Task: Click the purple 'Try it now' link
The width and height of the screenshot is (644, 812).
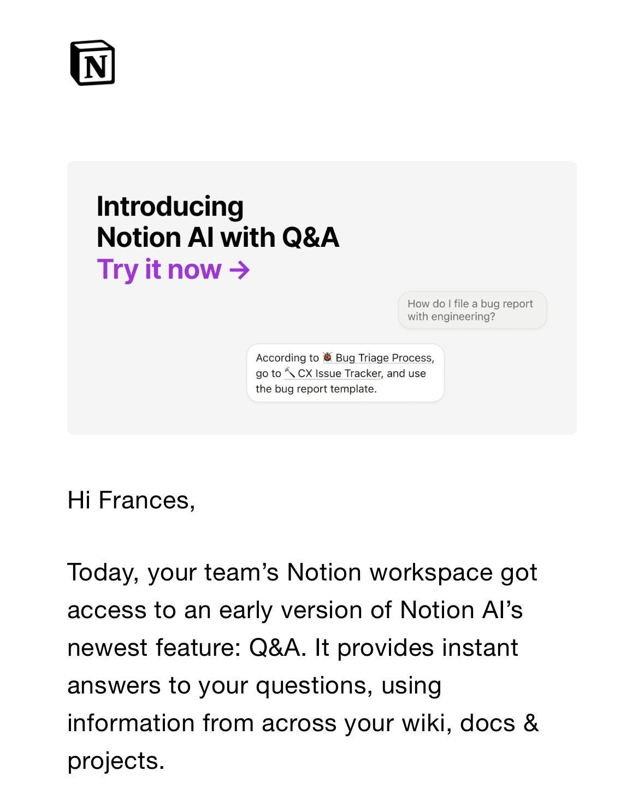Action: [x=159, y=269]
